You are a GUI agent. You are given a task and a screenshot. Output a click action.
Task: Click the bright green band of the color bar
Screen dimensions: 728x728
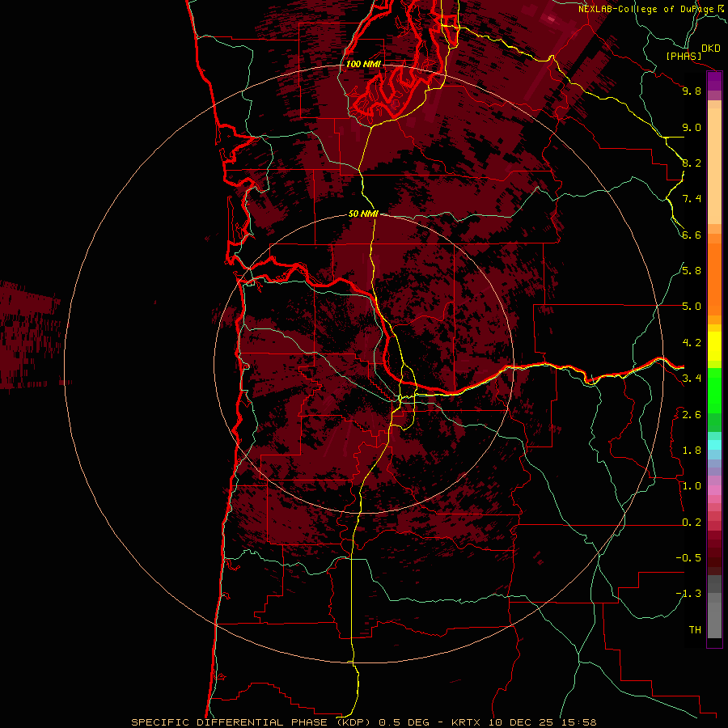coord(714,389)
